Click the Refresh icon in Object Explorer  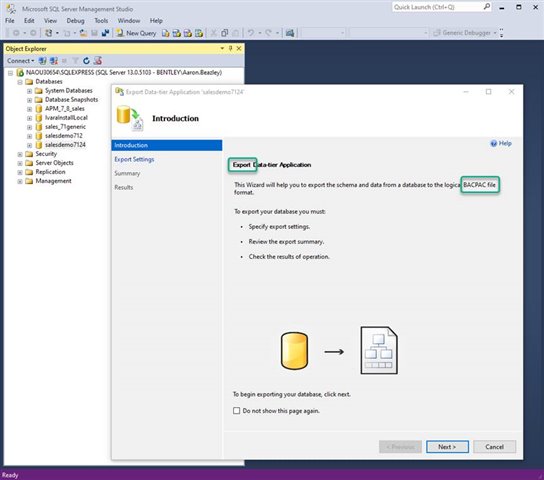pyautogui.click(x=86, y=61)
